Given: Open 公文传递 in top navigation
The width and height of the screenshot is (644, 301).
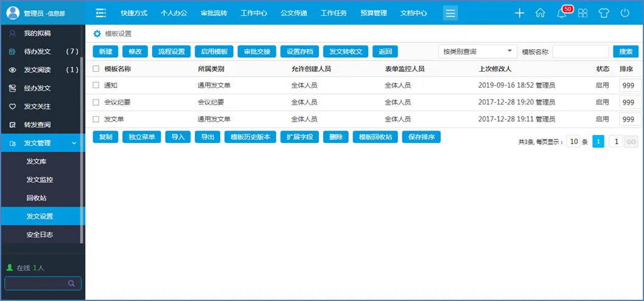Looking at the screenshot, I should [x=293, y=13].
